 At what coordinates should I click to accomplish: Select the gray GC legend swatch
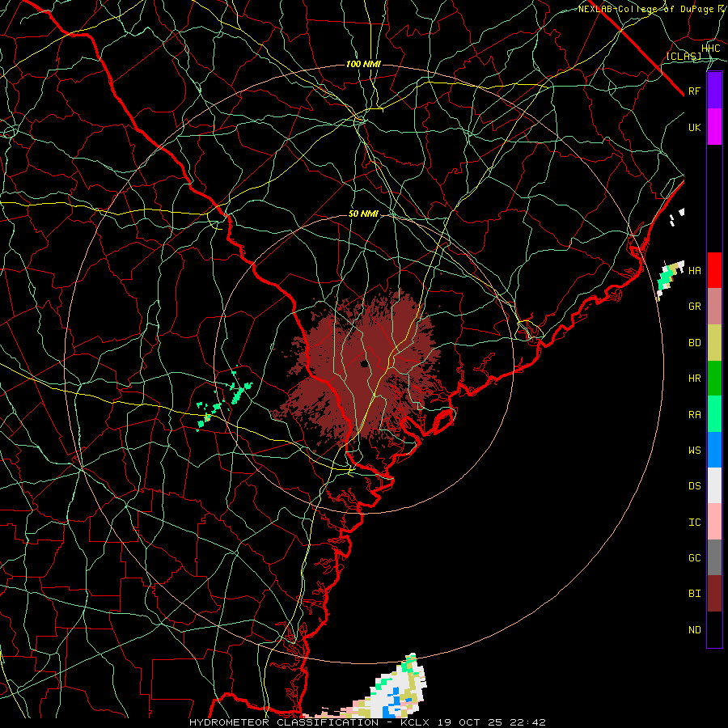pyautogui.click(x=714, y=557)
